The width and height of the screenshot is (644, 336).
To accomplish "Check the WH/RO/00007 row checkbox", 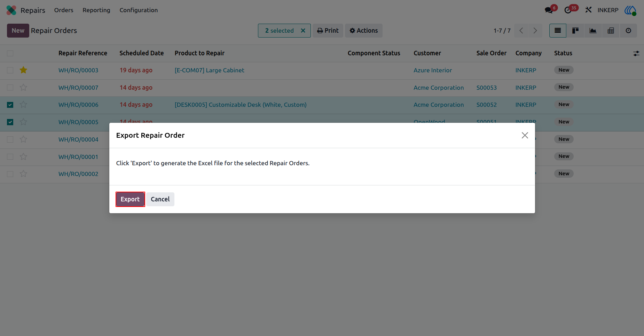I will 10,88.
